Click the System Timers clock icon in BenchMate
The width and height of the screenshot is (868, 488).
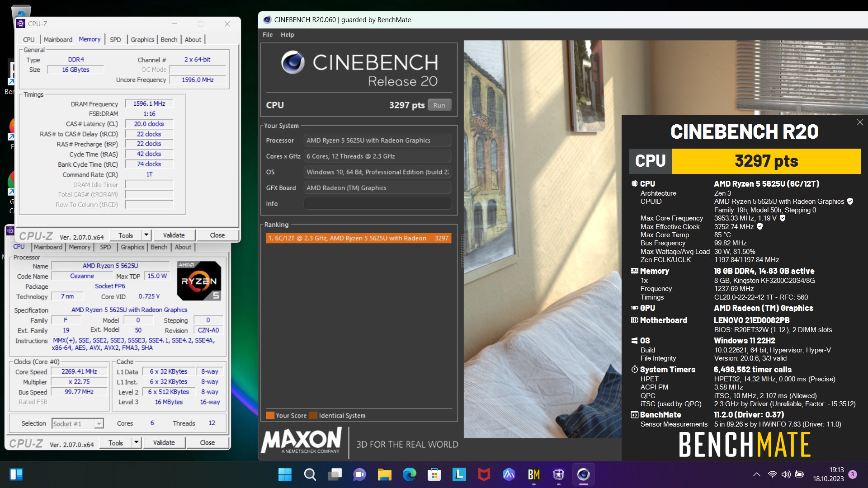tap(635, 370)
